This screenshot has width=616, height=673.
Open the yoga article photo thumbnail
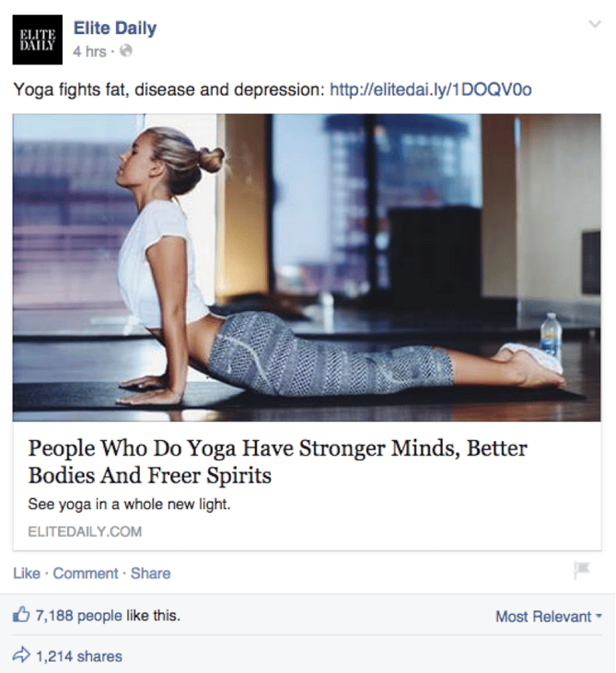click(x=307, y=267)
